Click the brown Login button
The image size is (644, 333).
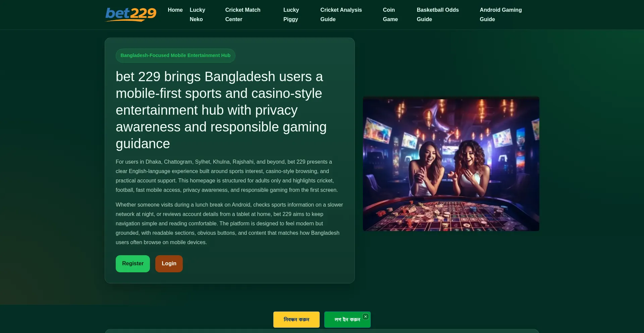coord(169,264)
